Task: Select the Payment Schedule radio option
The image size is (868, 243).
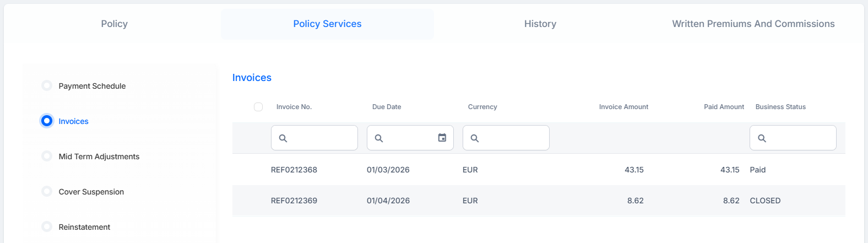Action: point(47,85)
